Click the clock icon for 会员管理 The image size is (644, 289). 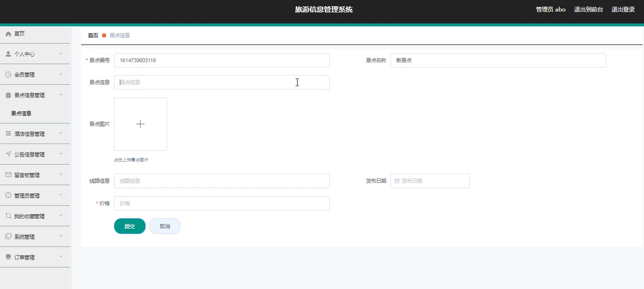[x=8, y=74]
